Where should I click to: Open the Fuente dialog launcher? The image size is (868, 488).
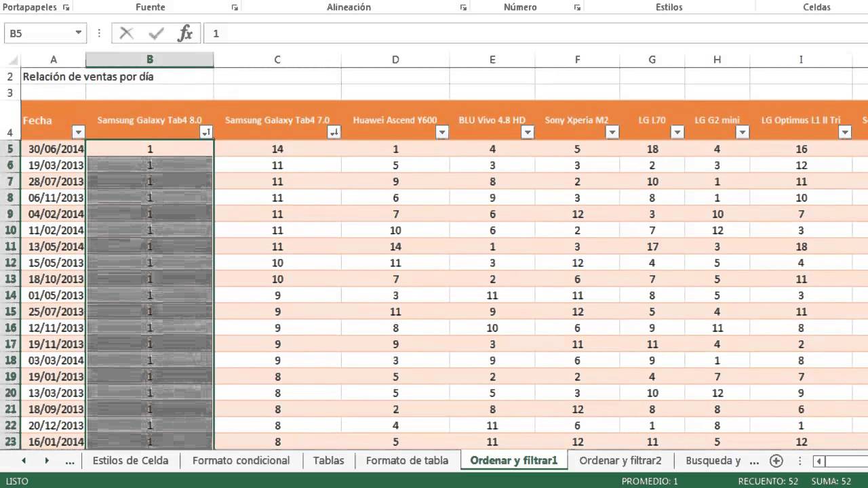pyautogui.click(x=235, y=7)
